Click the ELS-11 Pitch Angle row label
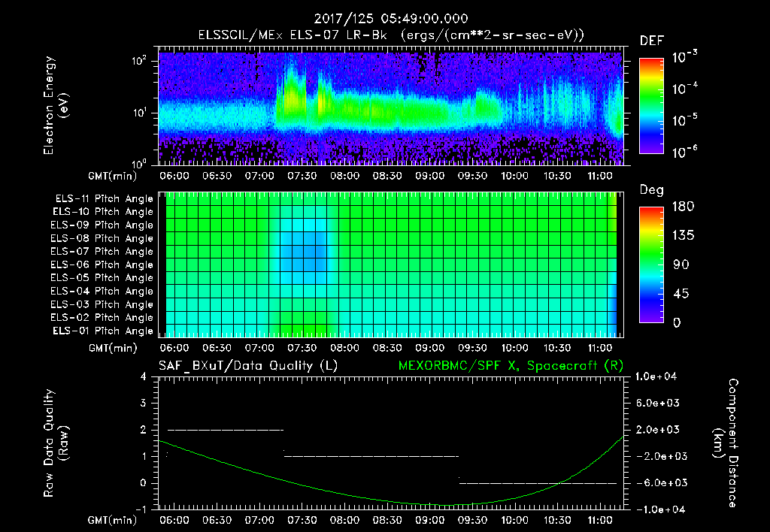The width and height of the screenshot is (770, 532). pos(104,199)
